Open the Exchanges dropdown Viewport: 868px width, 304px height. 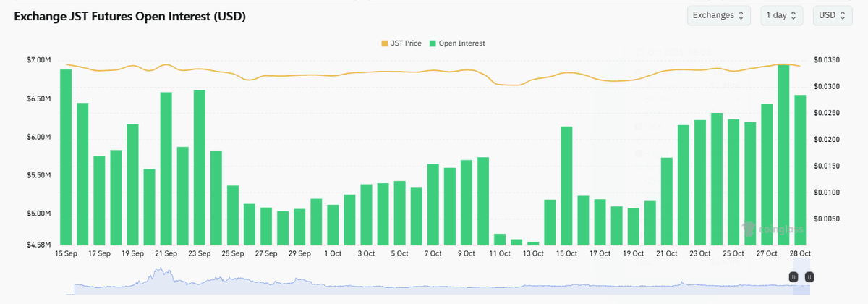pyautogui.click(x=720, y=15)
